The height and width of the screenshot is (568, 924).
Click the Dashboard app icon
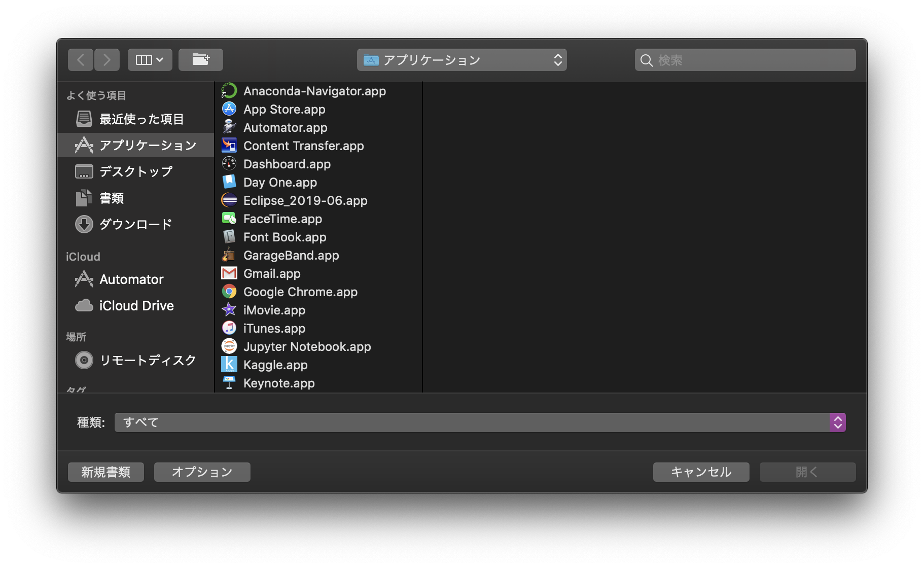click(229, 164)
